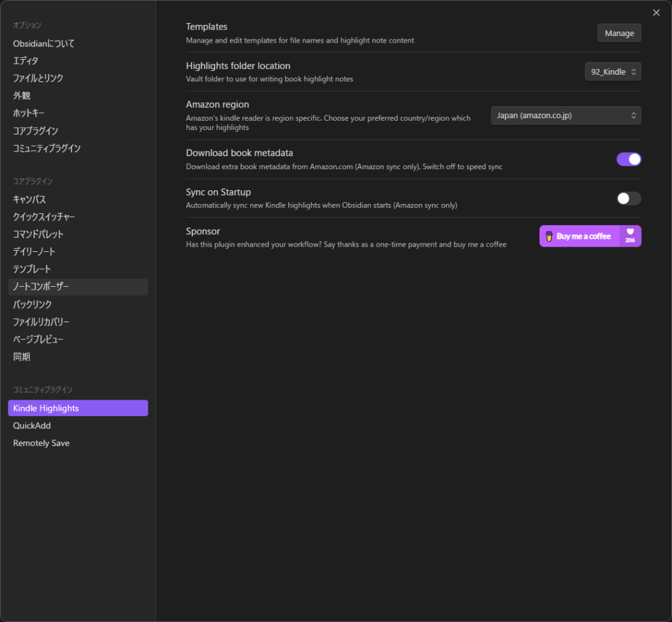Viewport: 672px width, 622px height.
Task: Open the Highlights folder location dropdown
Action: pyautogui.click(x=613, y=72)
